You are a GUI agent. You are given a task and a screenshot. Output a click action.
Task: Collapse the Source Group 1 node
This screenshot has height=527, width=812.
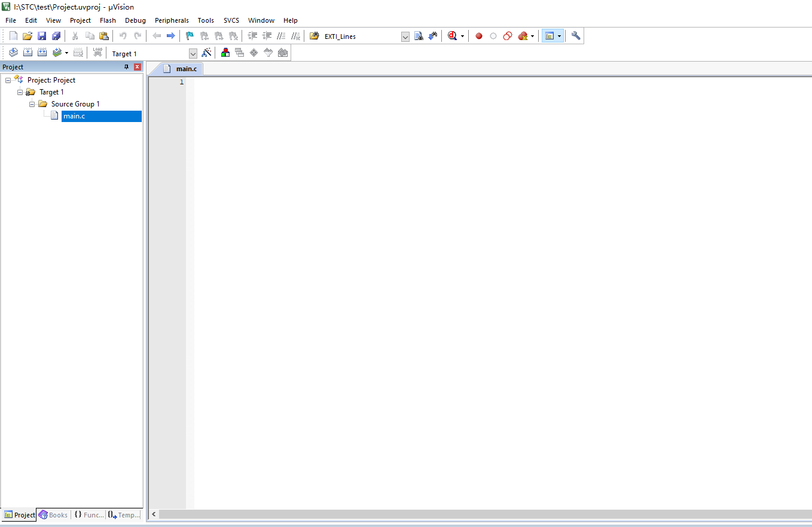tap(32, 104)
